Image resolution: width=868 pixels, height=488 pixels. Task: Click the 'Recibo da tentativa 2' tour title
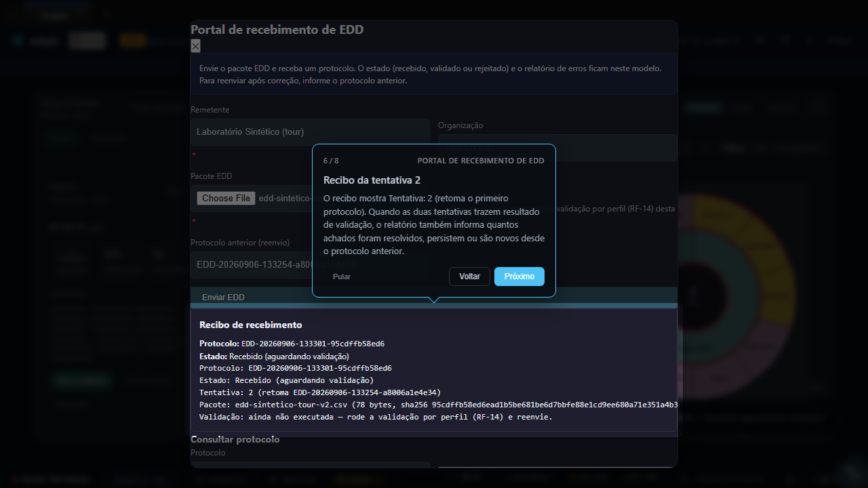pyautogui.click(x=372, y=180)
